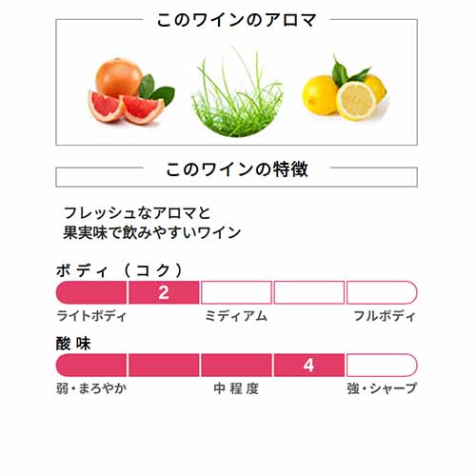Click the 強・シャープ label
Image resolution: width=476 pixels, height=476 pixels.
point(382,388)
